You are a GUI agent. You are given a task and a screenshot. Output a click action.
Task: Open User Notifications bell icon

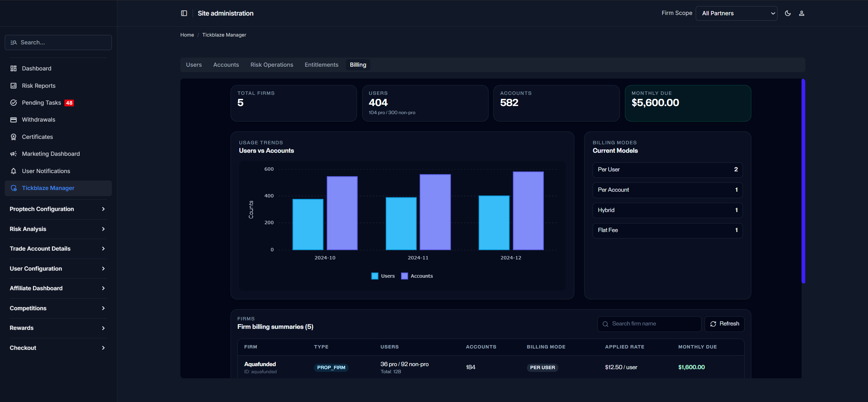click(14, 171)
